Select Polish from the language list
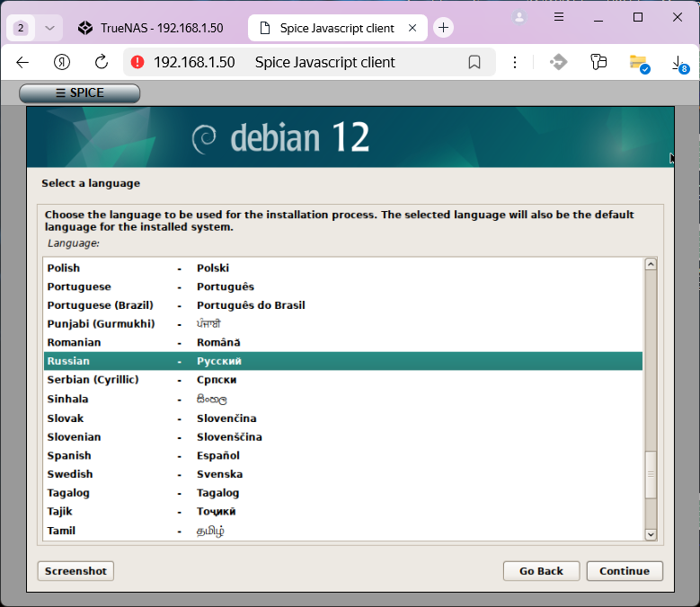700x607 pixels. [343, 268]
